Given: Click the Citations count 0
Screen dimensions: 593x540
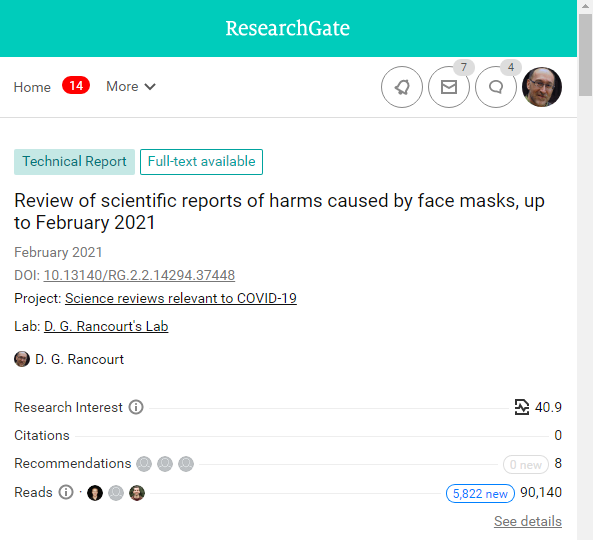Looking at the screenshot, I should 558,435.
